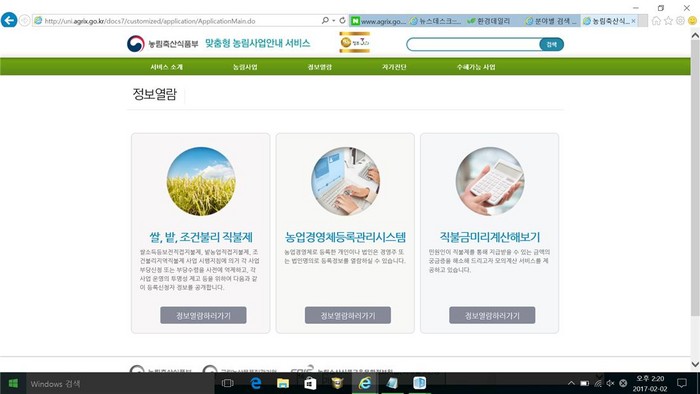Screen dimensions: 700x394
Task: Open File Explorer from the taskbar
Action: (283, 383)
